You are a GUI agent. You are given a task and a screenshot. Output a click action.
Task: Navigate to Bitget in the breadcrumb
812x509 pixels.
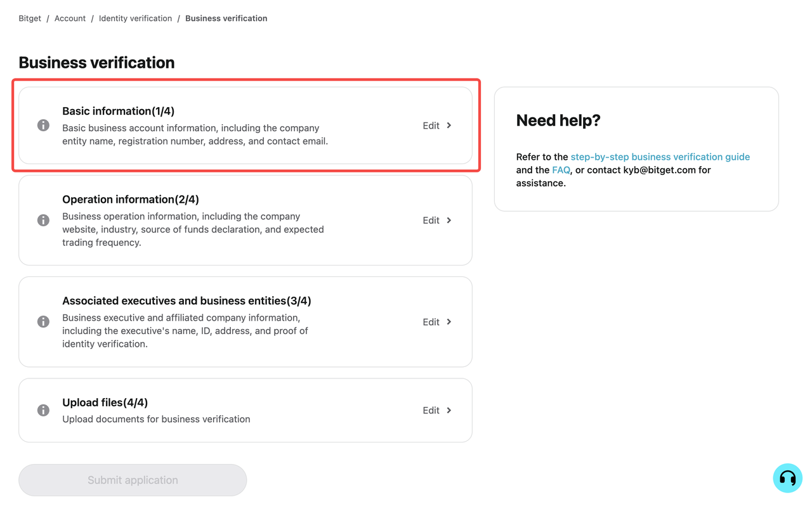click(x=29, y=18)
